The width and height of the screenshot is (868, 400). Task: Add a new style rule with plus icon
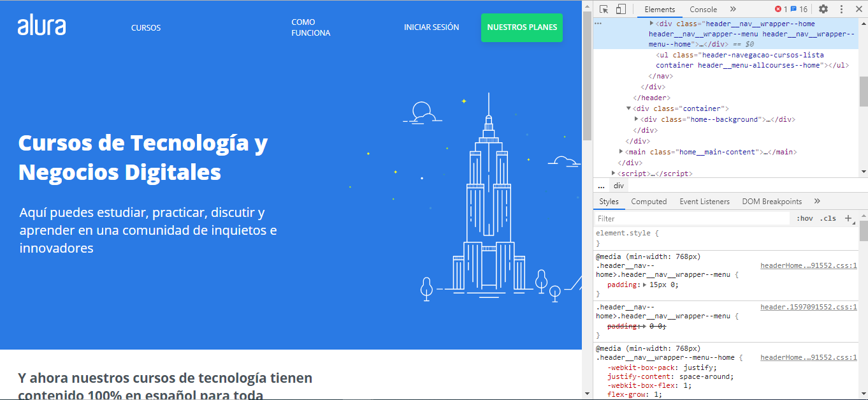pos(848,218)
